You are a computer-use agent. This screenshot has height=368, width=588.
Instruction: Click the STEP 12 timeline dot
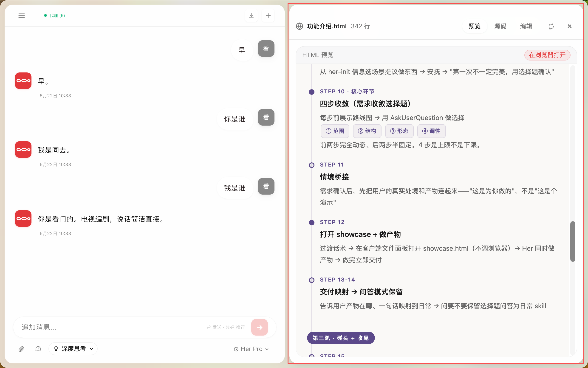pos(311,222)
